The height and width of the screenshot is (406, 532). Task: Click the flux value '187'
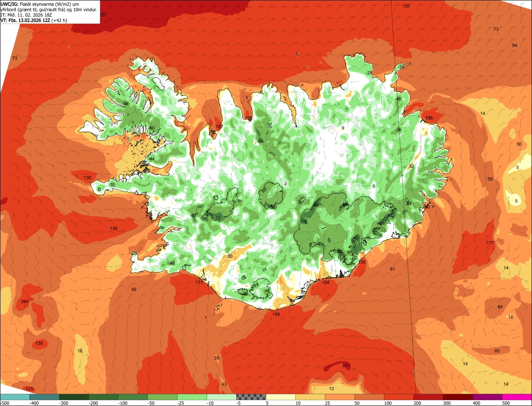219,127
